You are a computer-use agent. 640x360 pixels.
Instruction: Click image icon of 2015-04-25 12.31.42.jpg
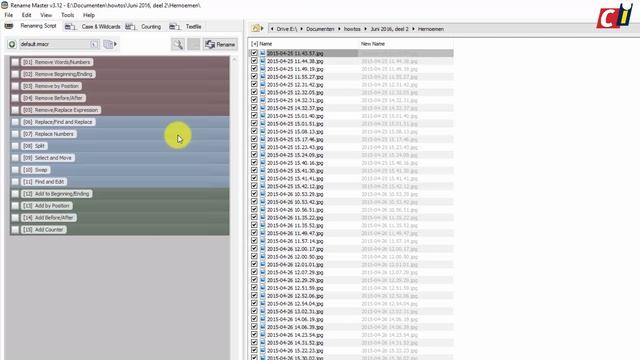(x=262, y=84)
